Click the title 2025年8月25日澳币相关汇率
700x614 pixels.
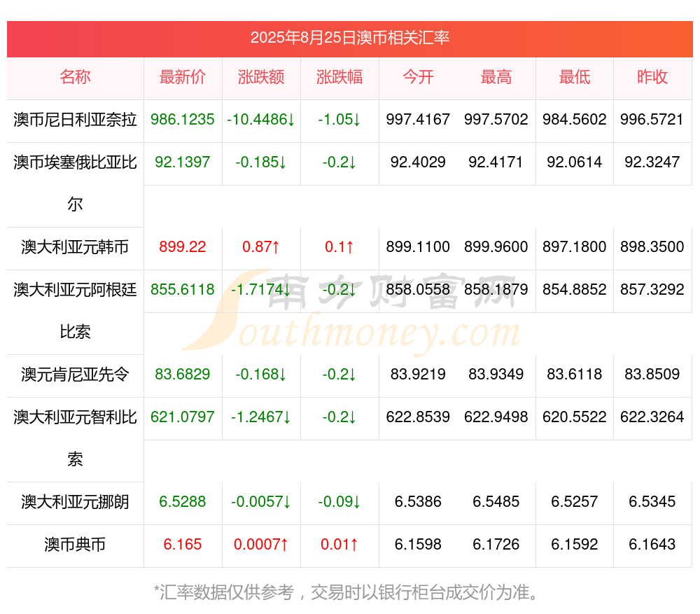pyautogui.click(x=349, y=38)
